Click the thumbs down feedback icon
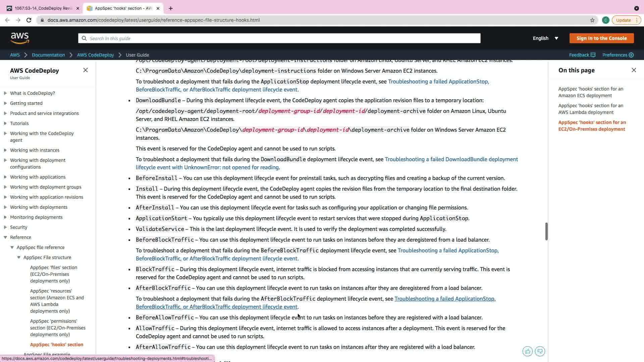Screen dimensions: 644x362 (x=540, y=351)
